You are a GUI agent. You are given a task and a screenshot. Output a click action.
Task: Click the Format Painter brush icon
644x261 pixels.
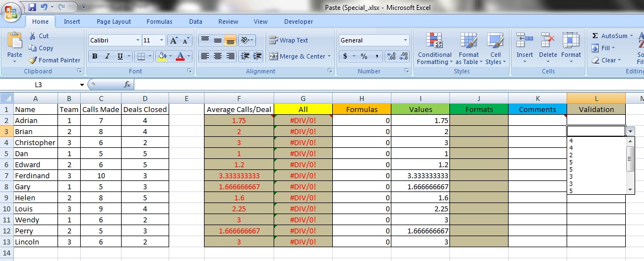coord(33,60)
